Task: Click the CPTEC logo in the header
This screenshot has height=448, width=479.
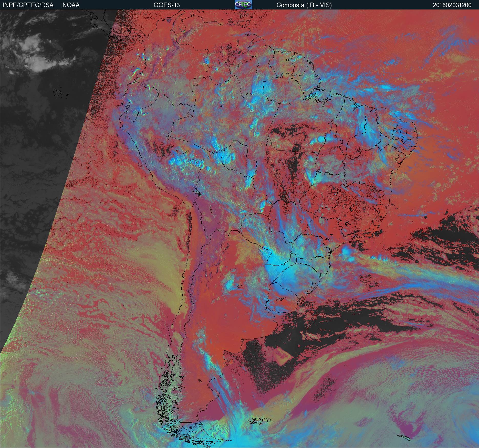Action: (243, 5)
